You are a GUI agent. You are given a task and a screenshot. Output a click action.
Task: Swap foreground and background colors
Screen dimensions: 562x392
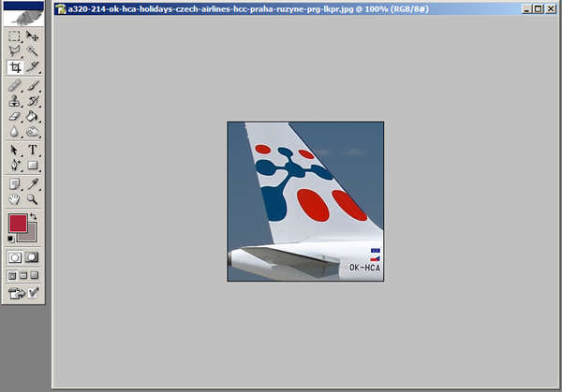(x=34, y=216)
